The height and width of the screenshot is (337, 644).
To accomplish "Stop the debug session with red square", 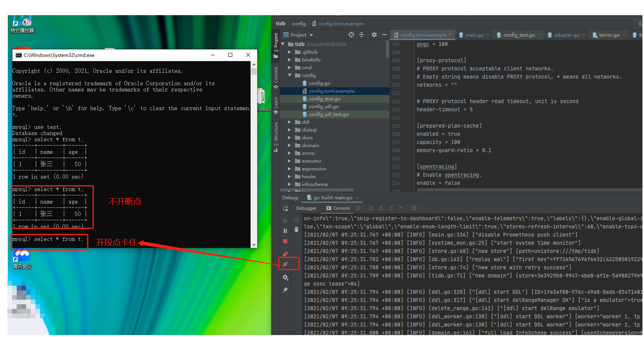I will tap(285, 241).
